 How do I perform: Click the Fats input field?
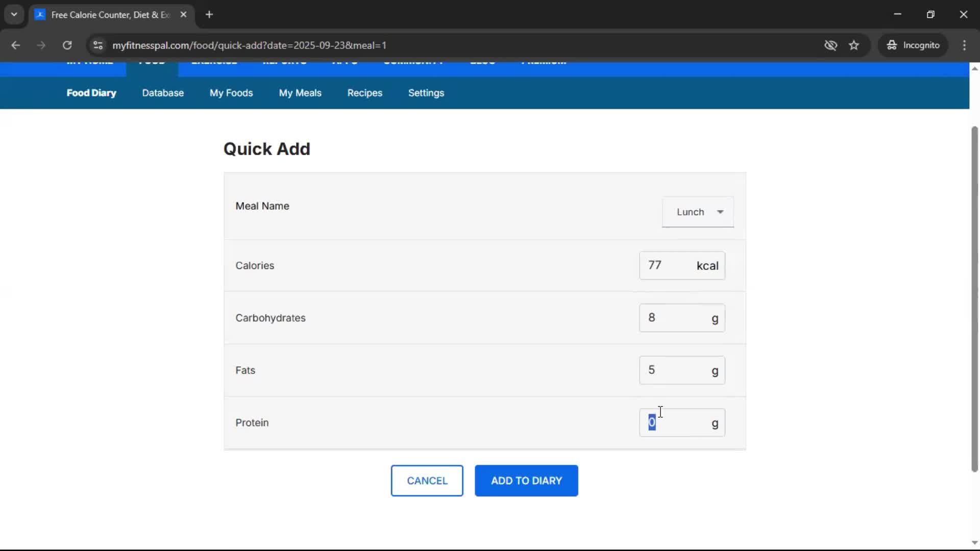click(682, 370)
